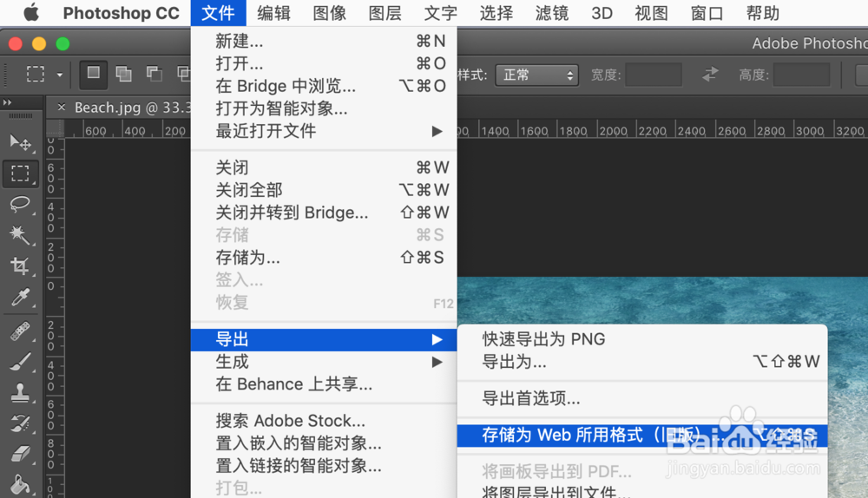Image resolution: width=868 pixels, height=498 pixels.
Task: Choose 在 Bridge 中浏览...
Action: [324, 86]
